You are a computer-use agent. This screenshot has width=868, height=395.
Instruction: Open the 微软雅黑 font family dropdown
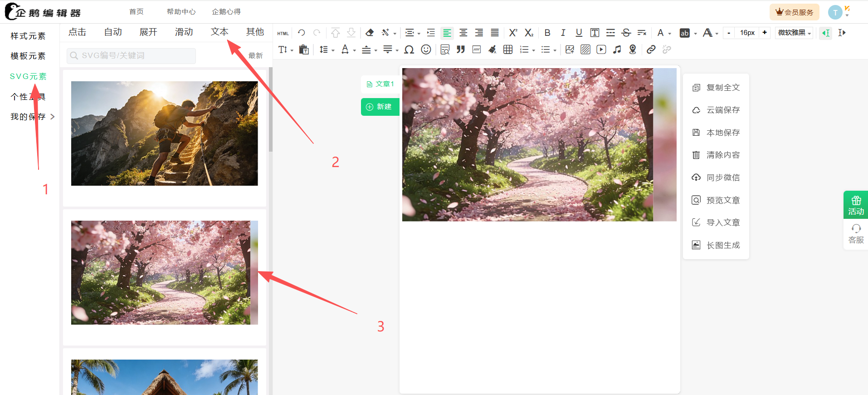[794, 33]
